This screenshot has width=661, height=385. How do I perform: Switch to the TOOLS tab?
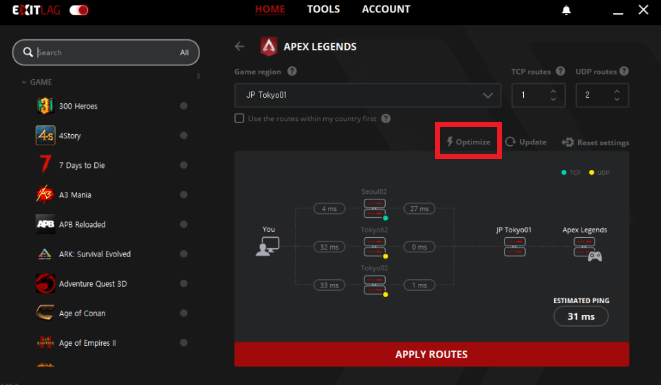pos(323,9)
